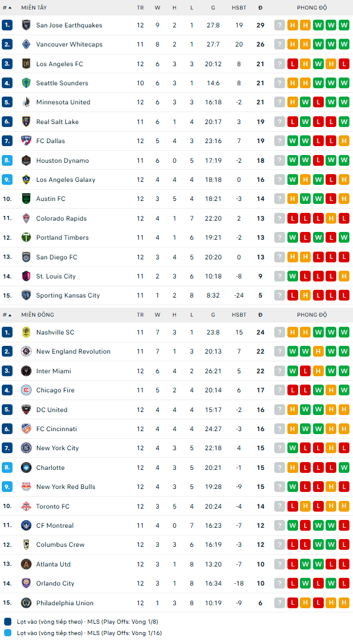The image size is (353, 644).
Task: Click the Toronto FC team badge
Action: click(x=26, y=506)
